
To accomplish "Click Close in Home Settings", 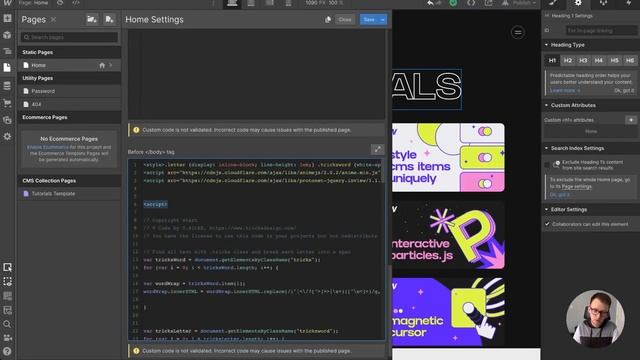I will coord(345,20).
